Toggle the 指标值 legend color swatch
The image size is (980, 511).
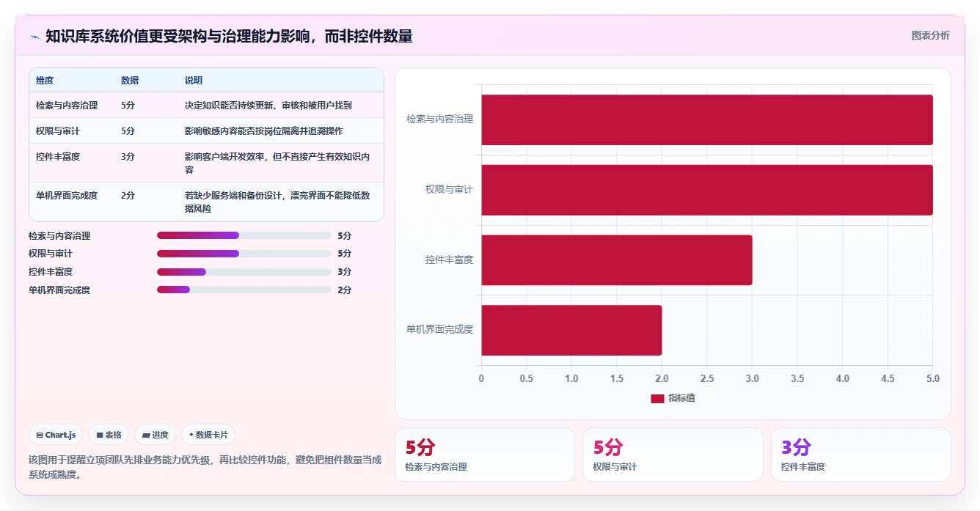point(657,398)
